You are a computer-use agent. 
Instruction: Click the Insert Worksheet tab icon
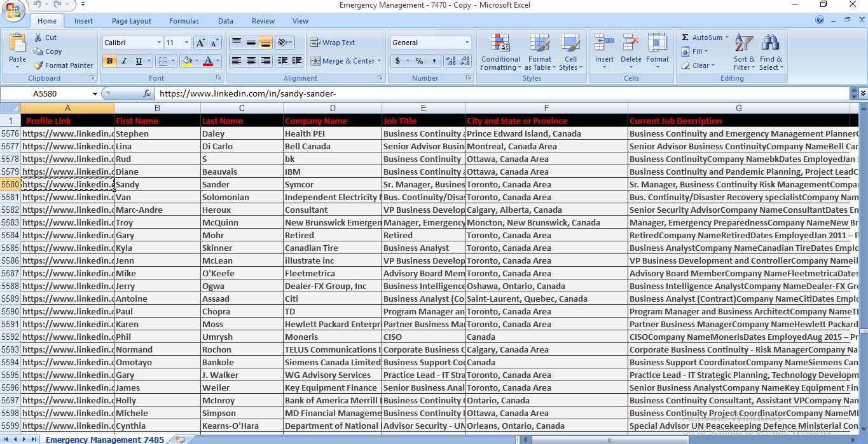pos(180,439)
